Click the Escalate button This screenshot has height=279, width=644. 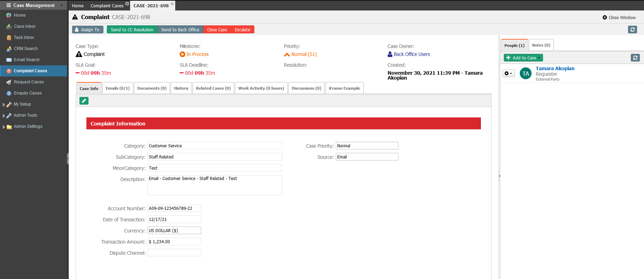(x=242, y=30)
